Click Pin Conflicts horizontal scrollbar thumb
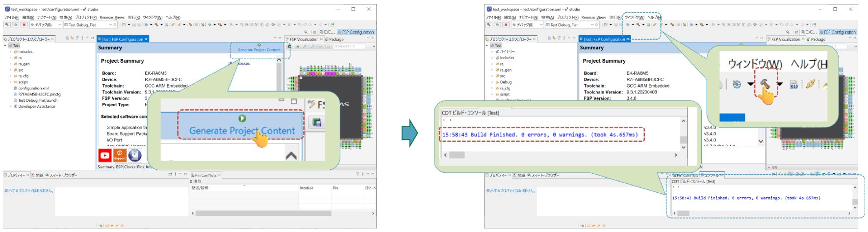Viewport: 868px width, 232px height. click(x=262, y=213)
